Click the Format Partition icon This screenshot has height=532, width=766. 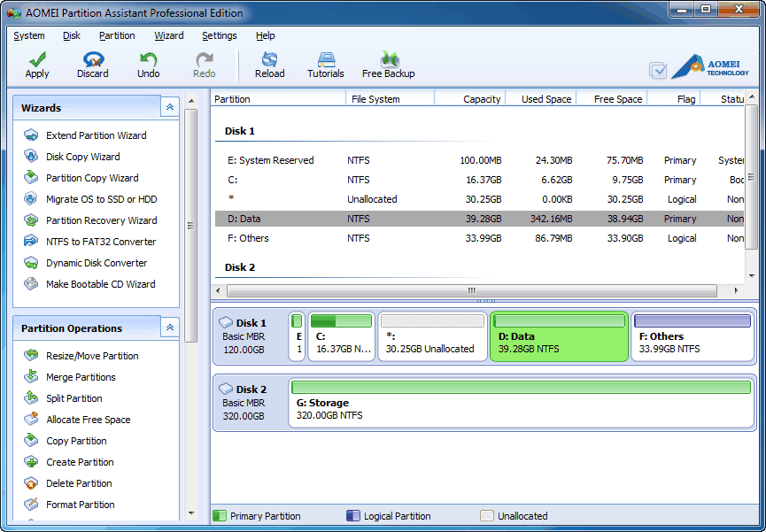(x=31, y=505)
